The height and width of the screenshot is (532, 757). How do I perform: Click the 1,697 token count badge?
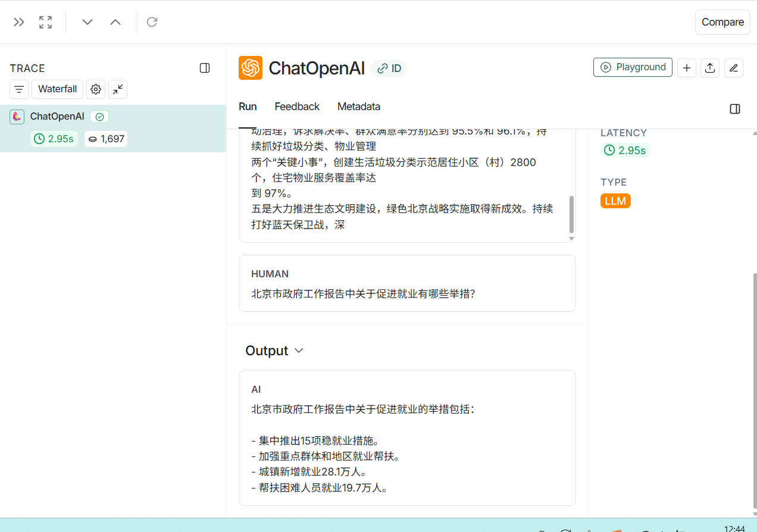click(x=106, y=139)
